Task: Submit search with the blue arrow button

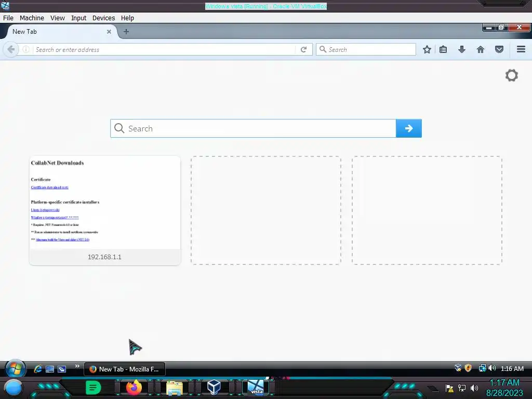Action: (x=409, y=128)
